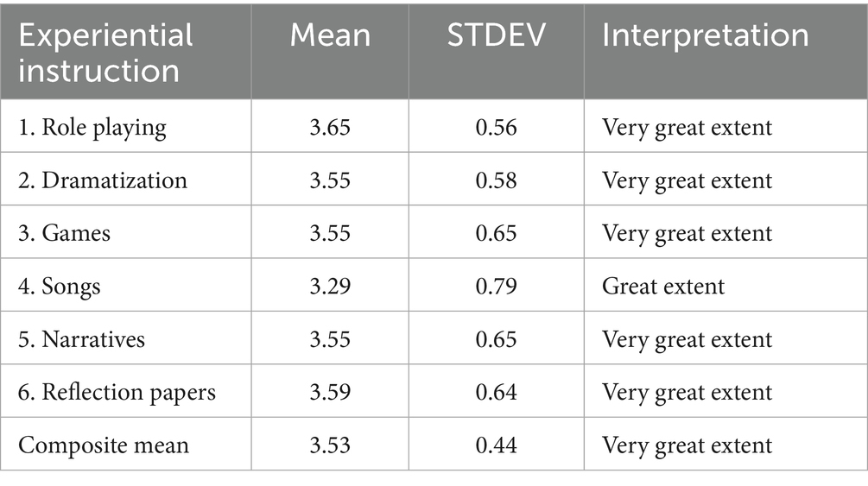Click the Great extent interpretation for Songs
The width and height of the screenshot is (868, 486).
pyautogui.click(x=663, y=286)
